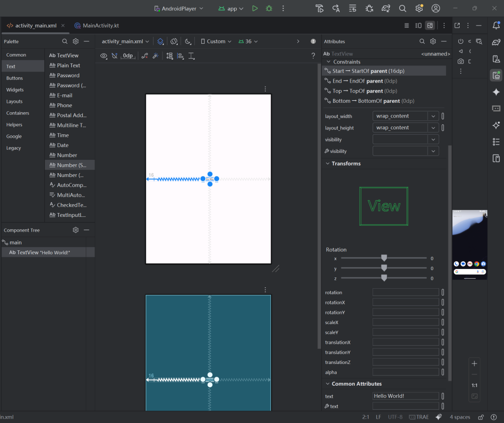Open the layout_width dropdown
Screen dimensions: 504x423
coord(433,116)
